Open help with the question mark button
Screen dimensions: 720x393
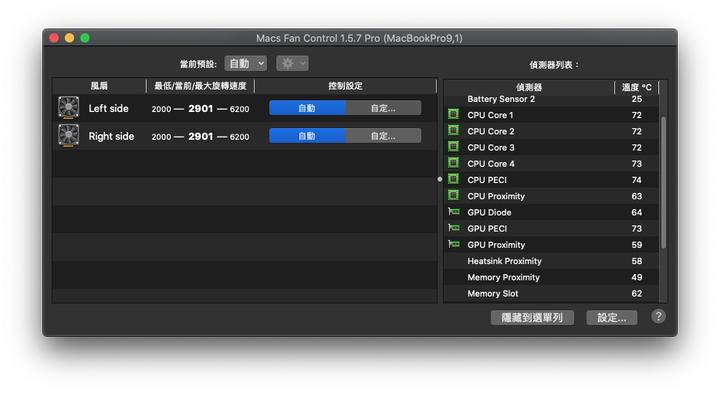click(x=658, y=316)
